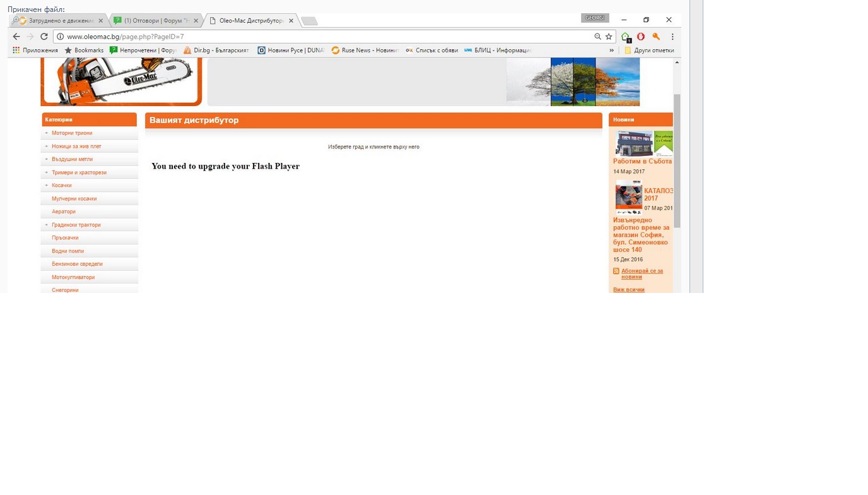The width and height of the screenshot is (868, 495).
Task: Close the Oleo-Mac Дистрибутори tab
Action: (291, 21)
